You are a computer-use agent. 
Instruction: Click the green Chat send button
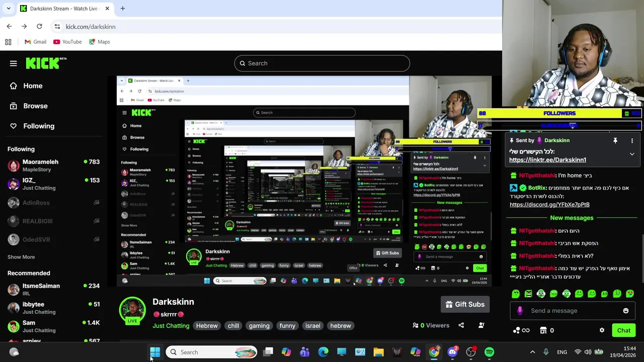(623, 330)
